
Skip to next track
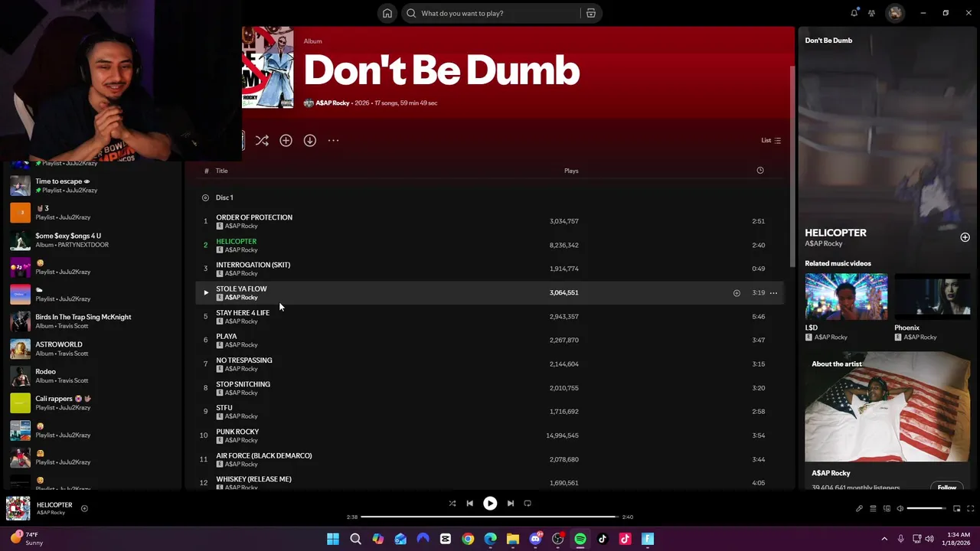click(x=510, y=504)
